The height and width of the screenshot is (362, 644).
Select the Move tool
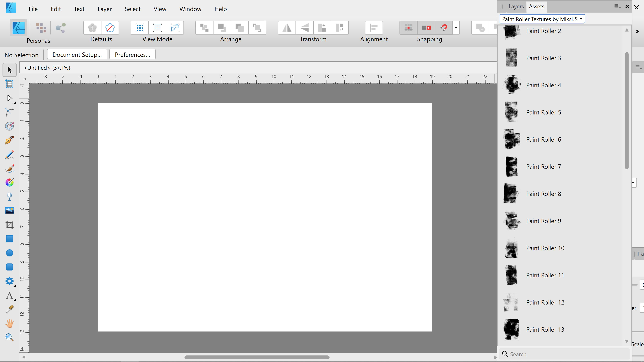(10, 70)
